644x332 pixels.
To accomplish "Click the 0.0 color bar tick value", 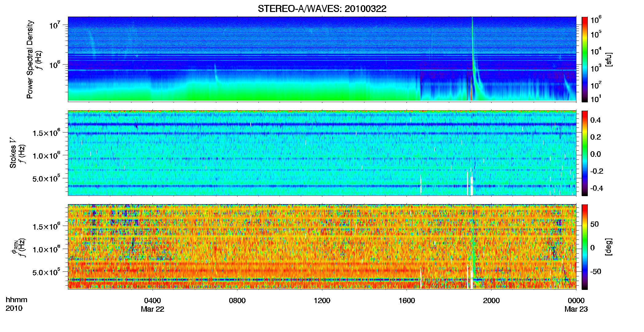I will (595, 154).
